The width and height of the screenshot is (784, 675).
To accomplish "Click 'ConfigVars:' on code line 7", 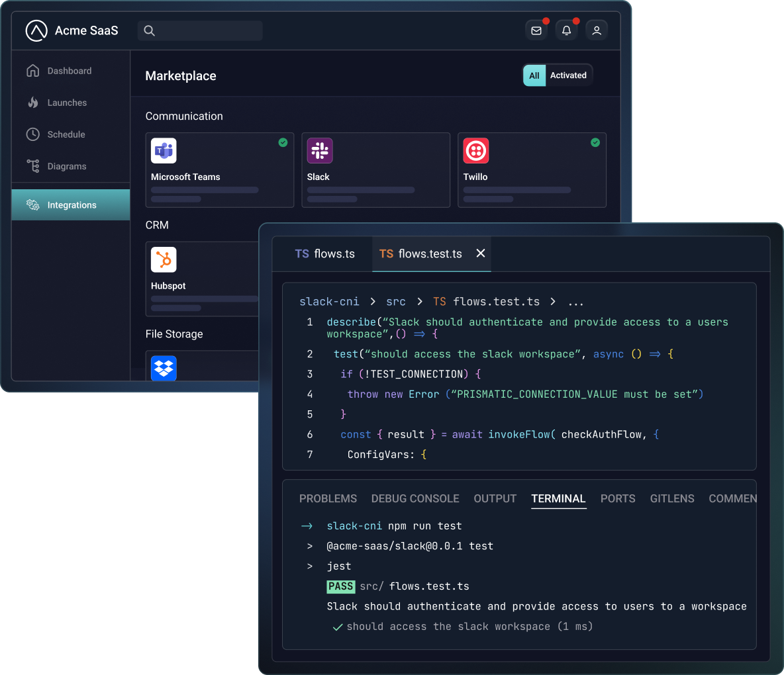I will coord(381,455).
